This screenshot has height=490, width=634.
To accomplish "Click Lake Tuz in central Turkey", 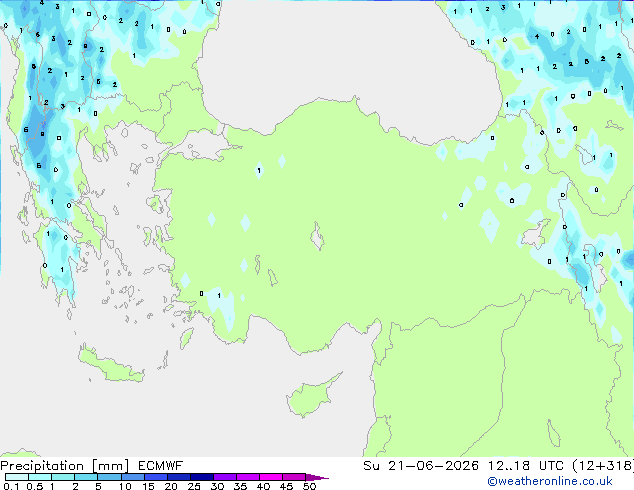I will coord(317,237).
